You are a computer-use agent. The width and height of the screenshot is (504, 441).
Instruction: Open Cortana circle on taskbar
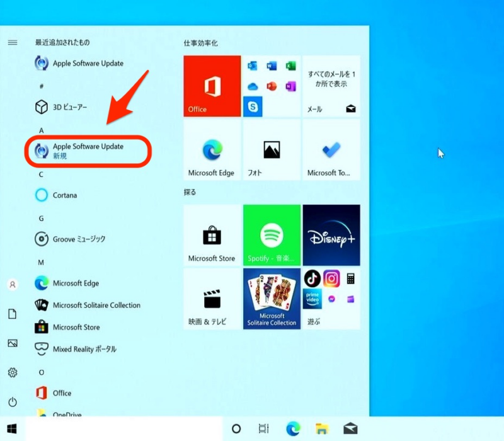click(x=236, y=429)
